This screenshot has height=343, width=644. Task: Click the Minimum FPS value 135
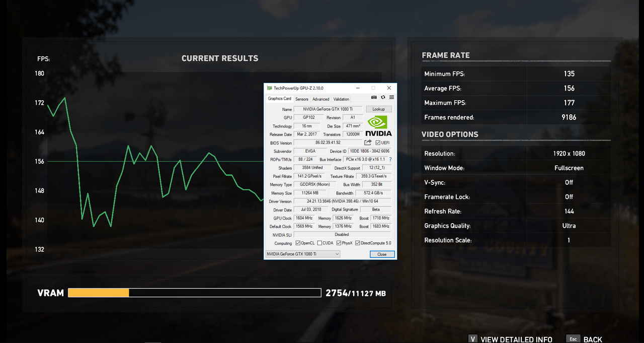569,74
